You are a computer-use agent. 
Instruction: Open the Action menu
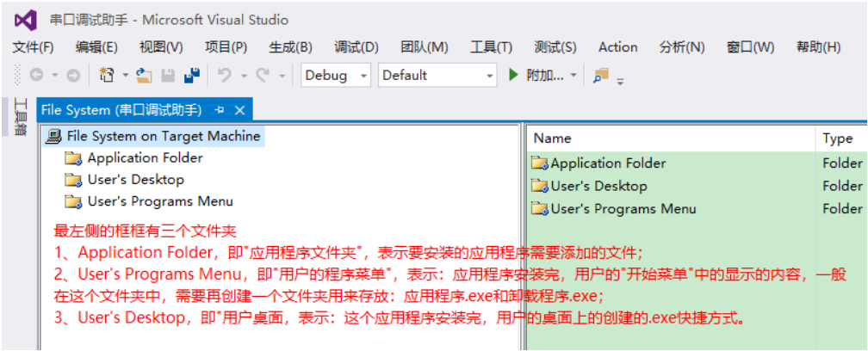(617, 47)
